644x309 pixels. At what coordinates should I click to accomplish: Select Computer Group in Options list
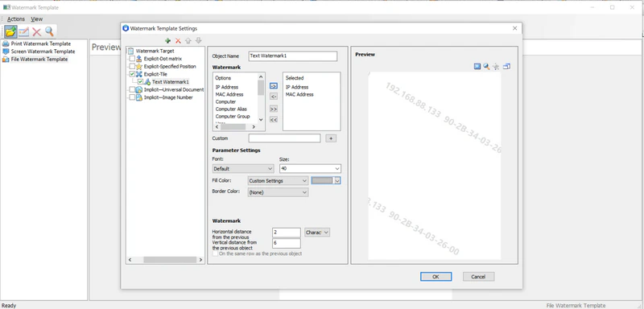point(233,117)
